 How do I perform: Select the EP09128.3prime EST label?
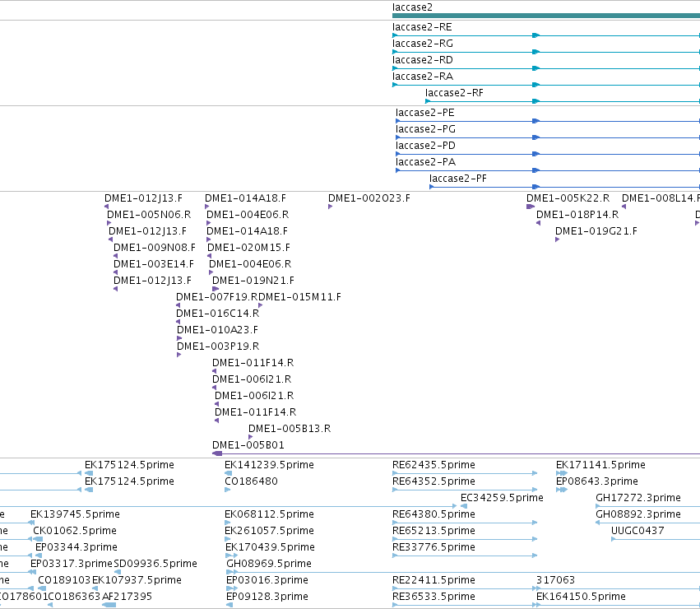pos(267,597)
